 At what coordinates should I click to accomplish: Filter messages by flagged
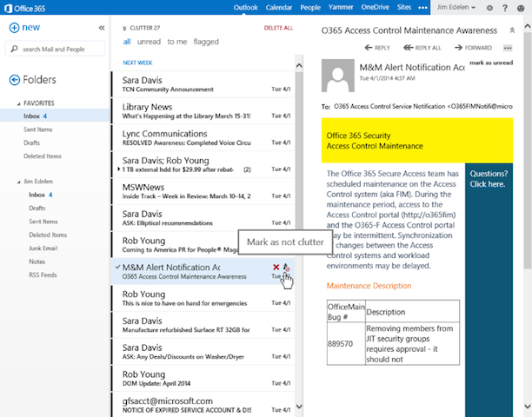pyautogui.click(x=206, y=41)
